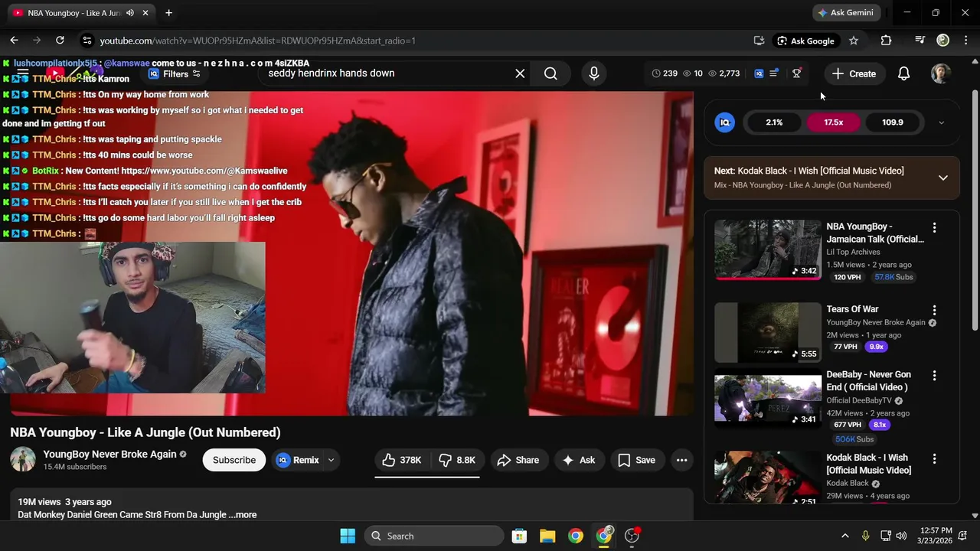Expand description with ...more
This screenshot has width=980, height=551.
point(243,515)
